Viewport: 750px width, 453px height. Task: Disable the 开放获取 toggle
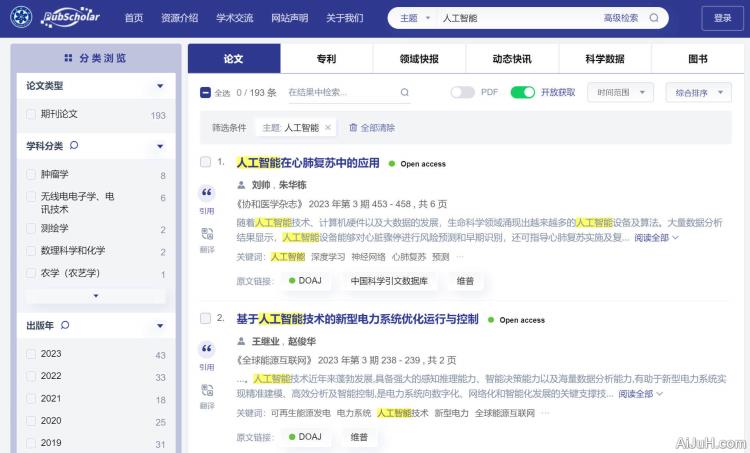pos(522,93)
